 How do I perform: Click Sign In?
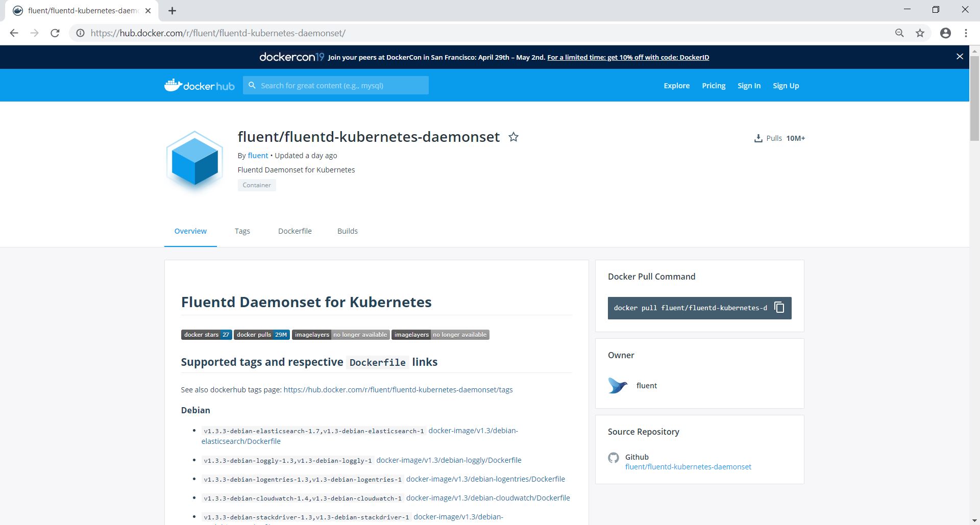tap(749, 86)
